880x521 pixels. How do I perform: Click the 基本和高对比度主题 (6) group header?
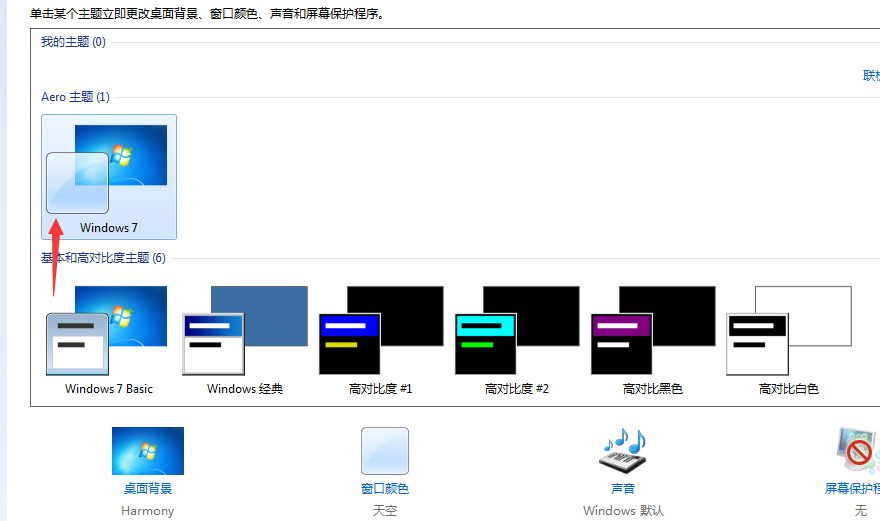click(103, 258)
